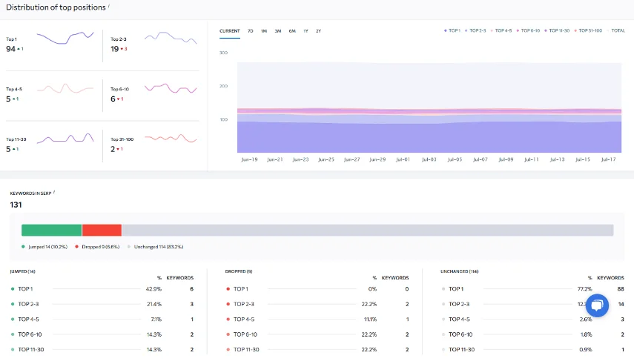Open the Top 11-30 sparkline chart
Image resolution: width=634 pixels, height=364 pixels.
65,138
